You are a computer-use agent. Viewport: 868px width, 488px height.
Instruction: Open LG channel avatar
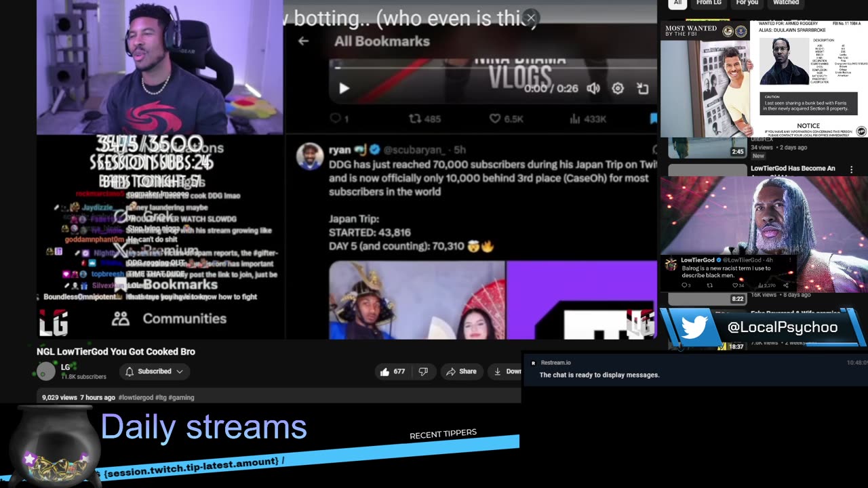[x=46, y=371]
